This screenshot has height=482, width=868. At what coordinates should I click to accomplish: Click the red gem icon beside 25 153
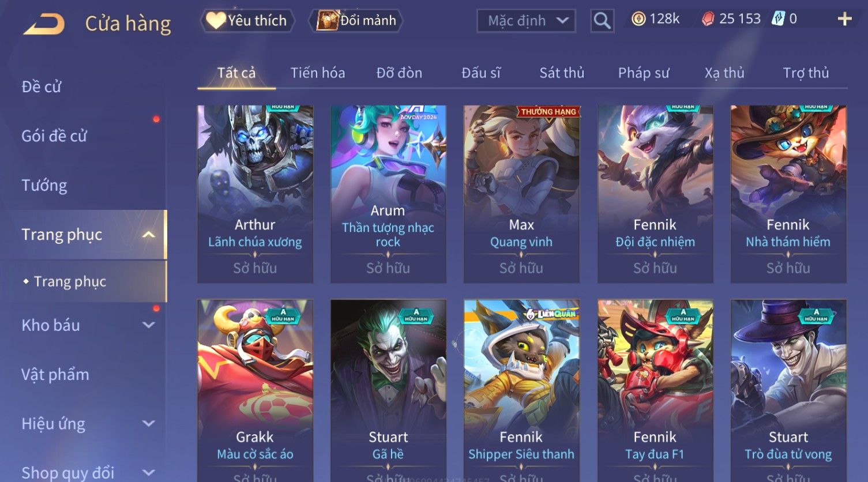click(x=708, y=19)
